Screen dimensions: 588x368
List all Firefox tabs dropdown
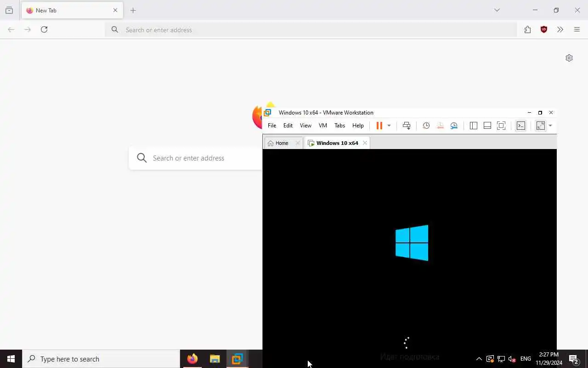pos(497,10)
